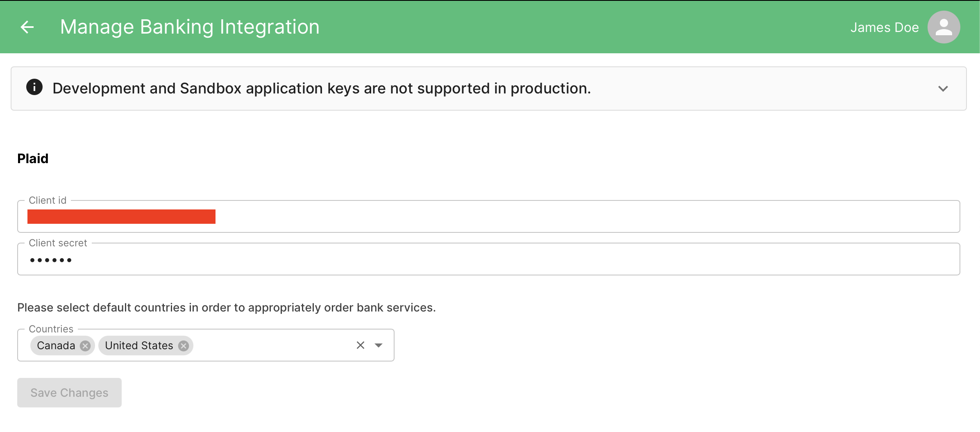Click the 'Development and Sandbox application keys' notice text
This screenshot has height=432, width=980.
(x=322, y=88)
